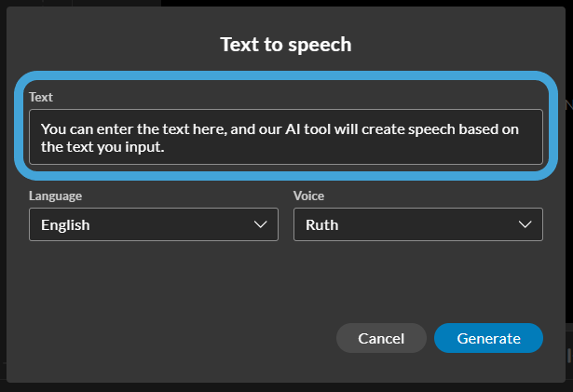Click the chevron arrow beside English
The image size is (573, 392).
[x=260, y=224]
